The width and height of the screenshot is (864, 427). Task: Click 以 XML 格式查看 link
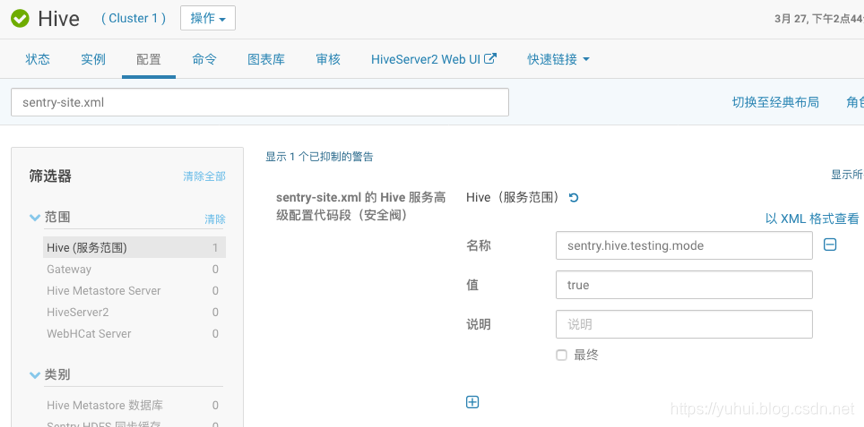click(x=812, y=219)
